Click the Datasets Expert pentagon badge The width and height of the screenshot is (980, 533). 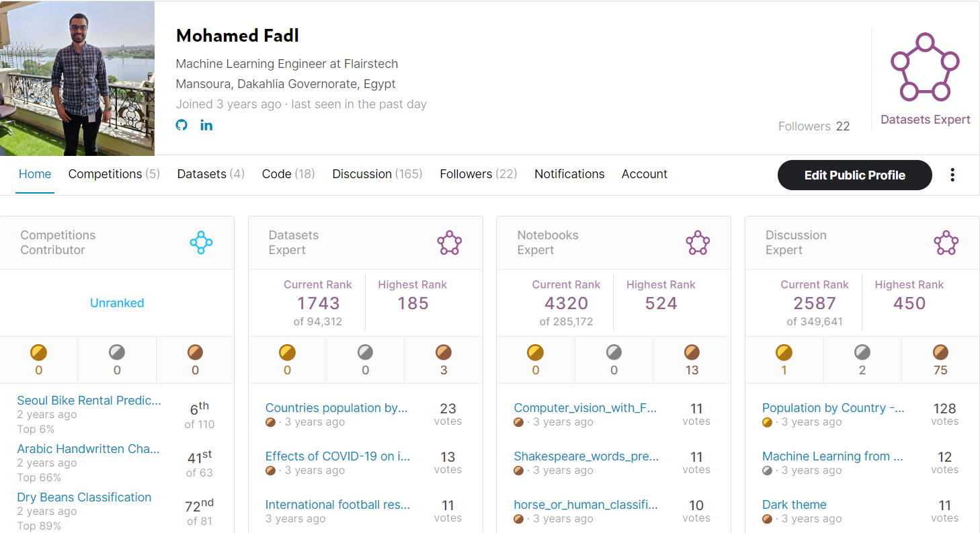[926, 67]
